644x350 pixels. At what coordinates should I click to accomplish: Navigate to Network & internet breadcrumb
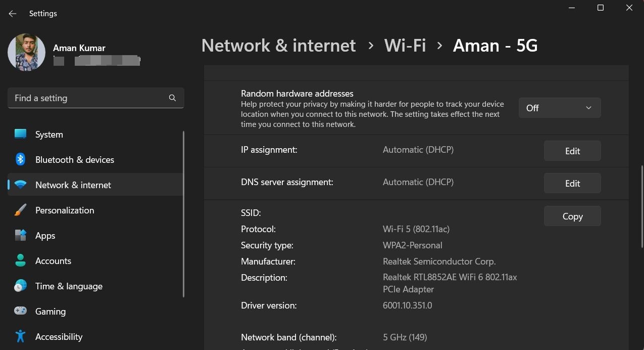[279, 46]
